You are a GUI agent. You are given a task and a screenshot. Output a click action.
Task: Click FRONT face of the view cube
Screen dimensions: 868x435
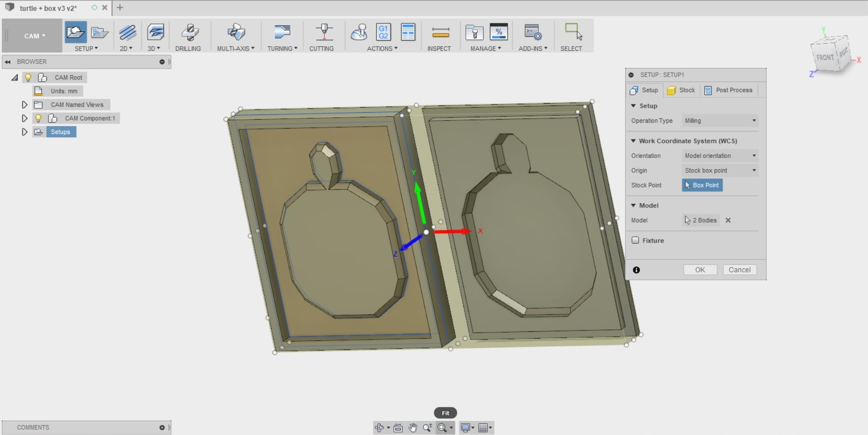point(825,57)
